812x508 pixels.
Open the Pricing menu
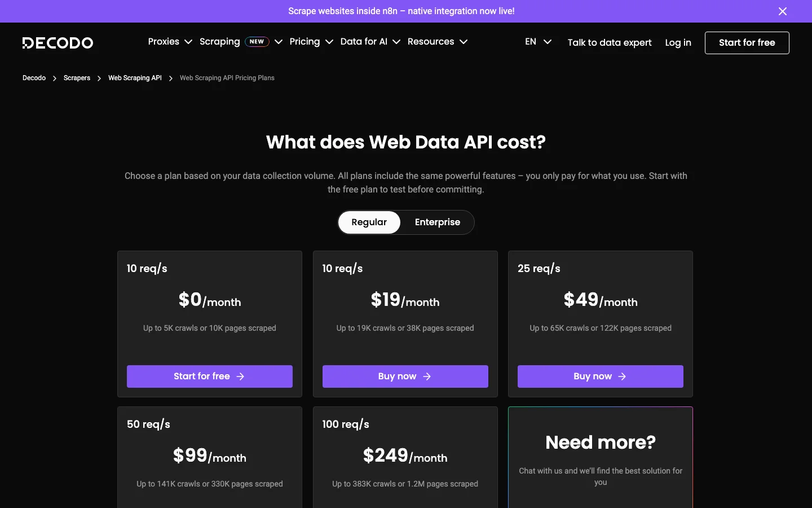(304, 42)
